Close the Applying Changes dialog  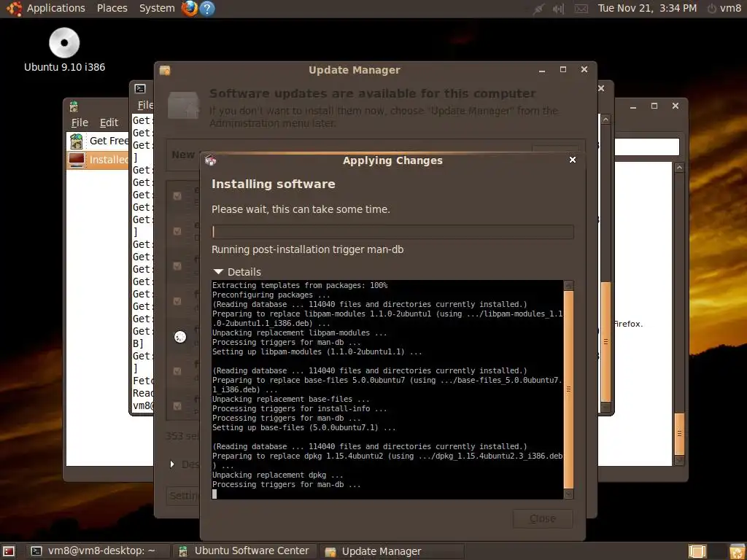[573, 160]
